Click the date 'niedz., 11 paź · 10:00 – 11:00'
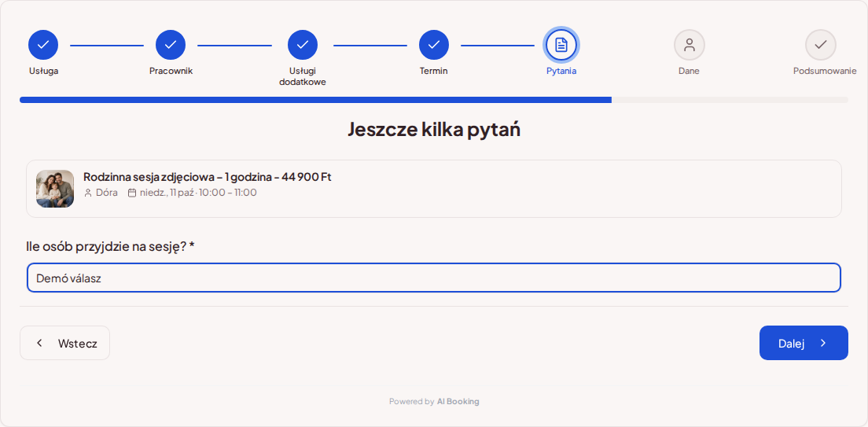The image size is (868, 427). point(198,193)
